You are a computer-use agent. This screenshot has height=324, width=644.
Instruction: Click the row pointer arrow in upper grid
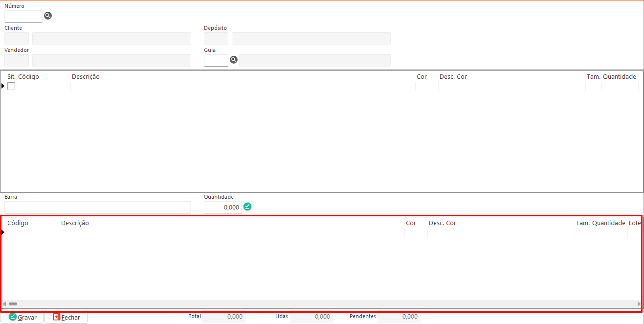(x=3, y=86)
